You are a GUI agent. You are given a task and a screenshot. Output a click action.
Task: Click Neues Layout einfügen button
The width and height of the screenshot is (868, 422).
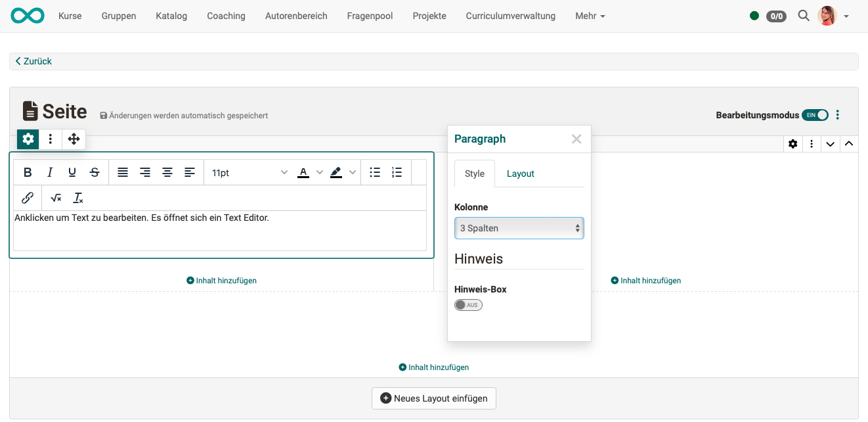pos(434,398)
